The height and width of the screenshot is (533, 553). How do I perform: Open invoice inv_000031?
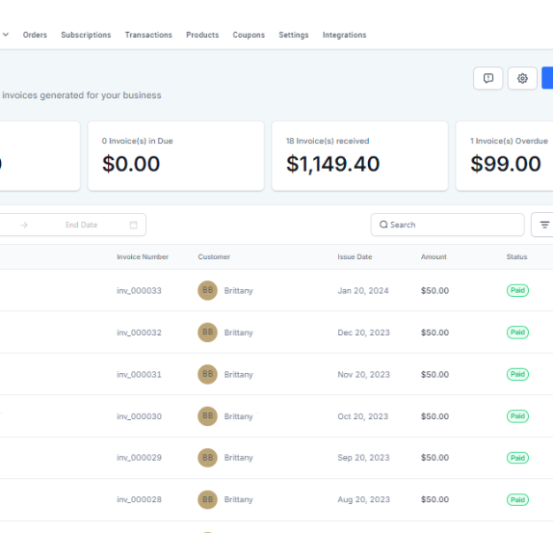tap(139, 375)
